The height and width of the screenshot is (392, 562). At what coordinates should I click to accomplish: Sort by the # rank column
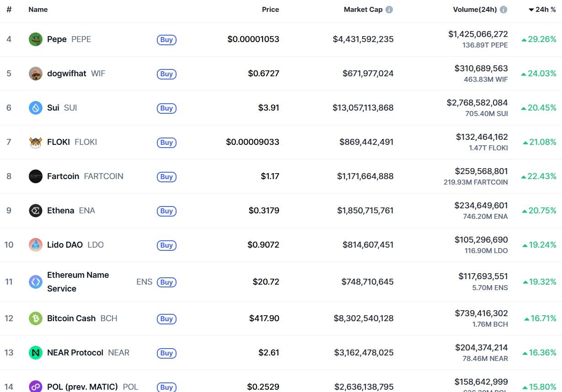(9, 10)
